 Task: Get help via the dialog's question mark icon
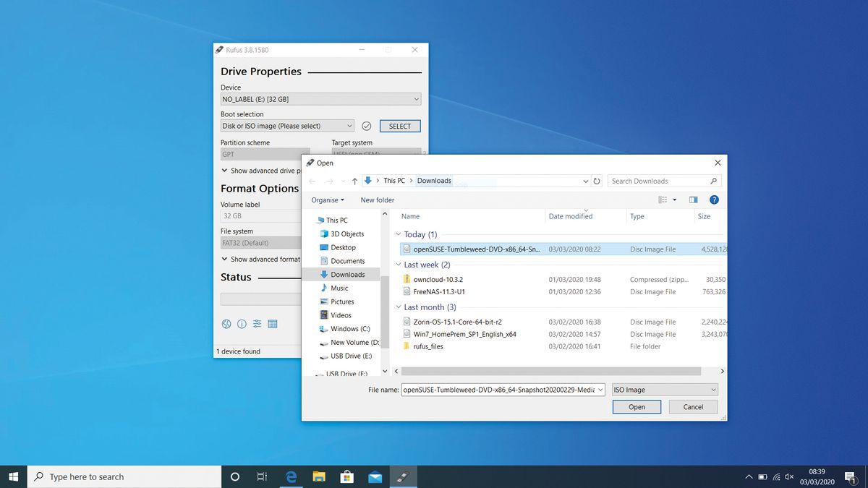714,200
